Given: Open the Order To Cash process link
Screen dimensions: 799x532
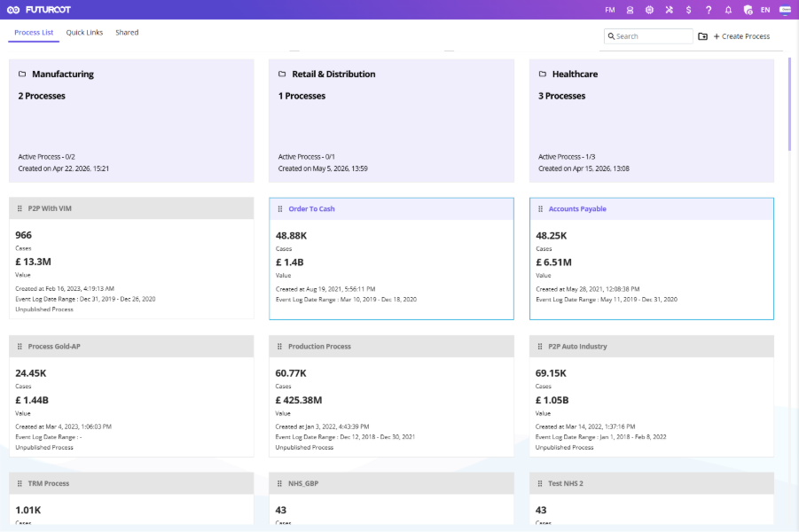Looking at the screenshot, I should (311, 209).
